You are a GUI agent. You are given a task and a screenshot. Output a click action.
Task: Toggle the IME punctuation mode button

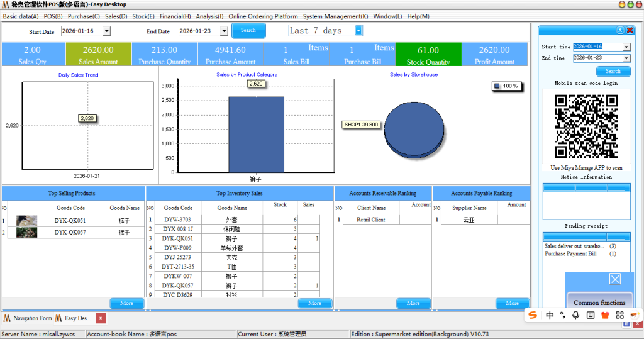click(x=563, y=315)
